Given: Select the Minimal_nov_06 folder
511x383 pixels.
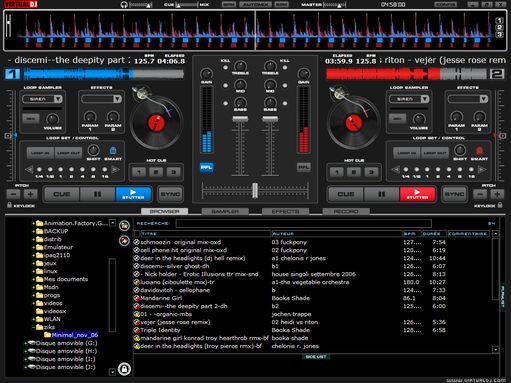Looking at the screenshot, I should coord(71,335).
